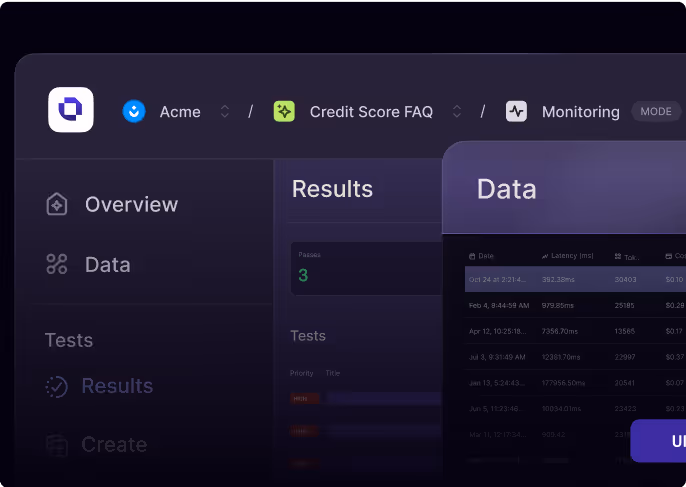Click the Priority column header in Tests
The width and height of the screenshot is (686, 487).
[x=301, y=373]
